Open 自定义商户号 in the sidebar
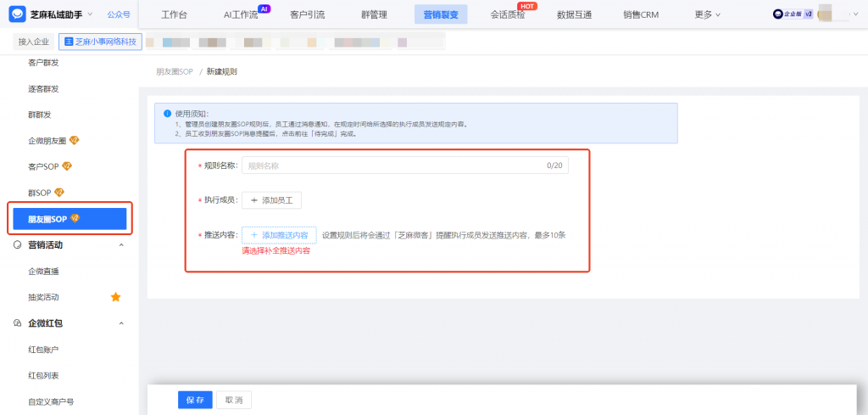This screenshot has width=868, height=415. pyautogui.click(x=51, y=401)
